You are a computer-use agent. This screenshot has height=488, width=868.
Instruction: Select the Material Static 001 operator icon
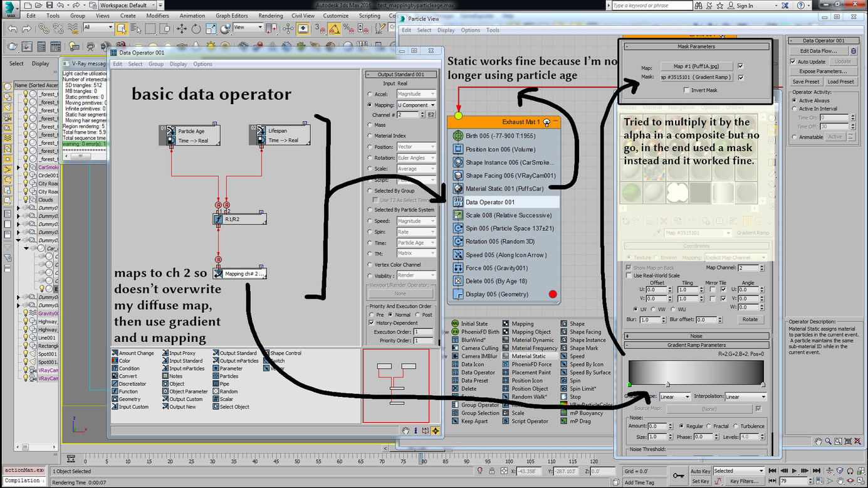[458, 188]
